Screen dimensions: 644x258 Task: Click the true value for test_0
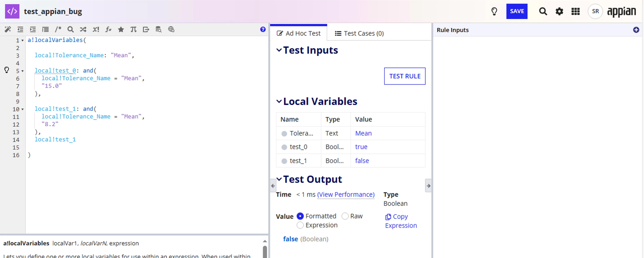click(361, 147)
